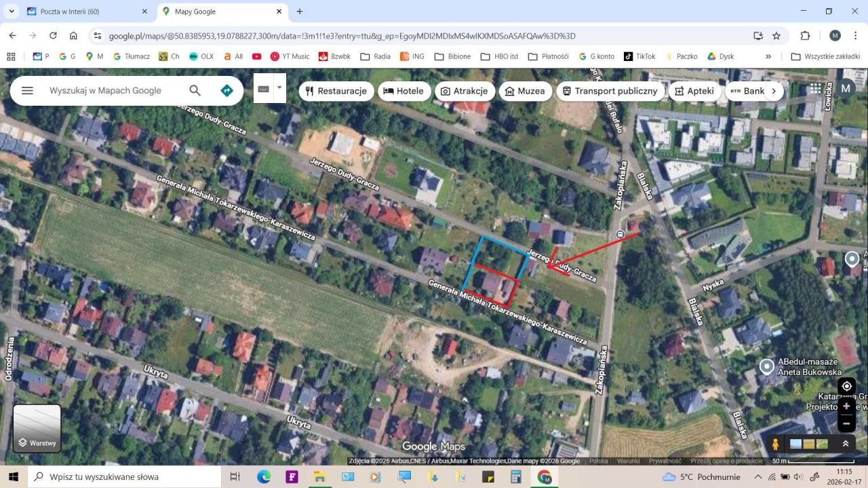Image resolution: width=868 pixels, height=488 pixels.
Task: Go back to the previous page
Action: [12, 35]
